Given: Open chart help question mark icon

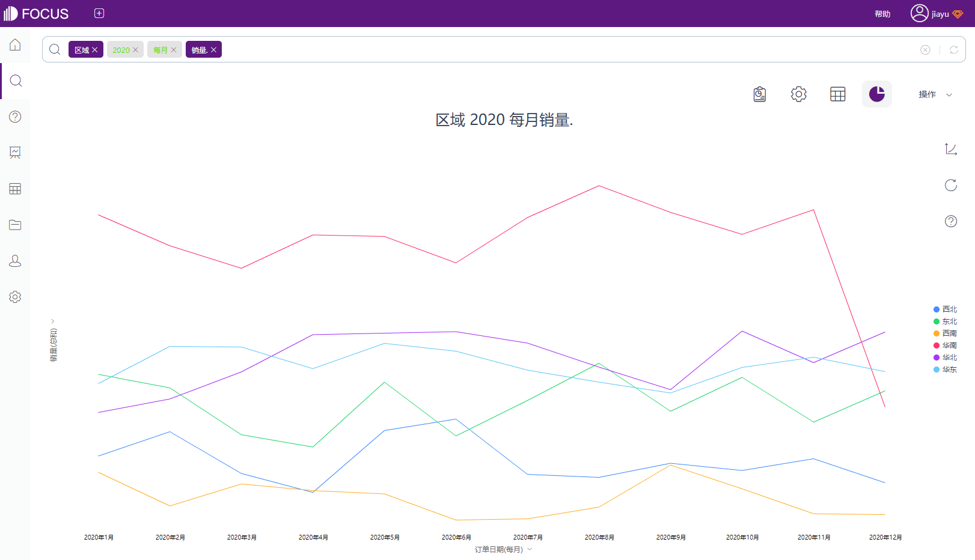Looking at the screenshot, I should (x=951, y=221).
